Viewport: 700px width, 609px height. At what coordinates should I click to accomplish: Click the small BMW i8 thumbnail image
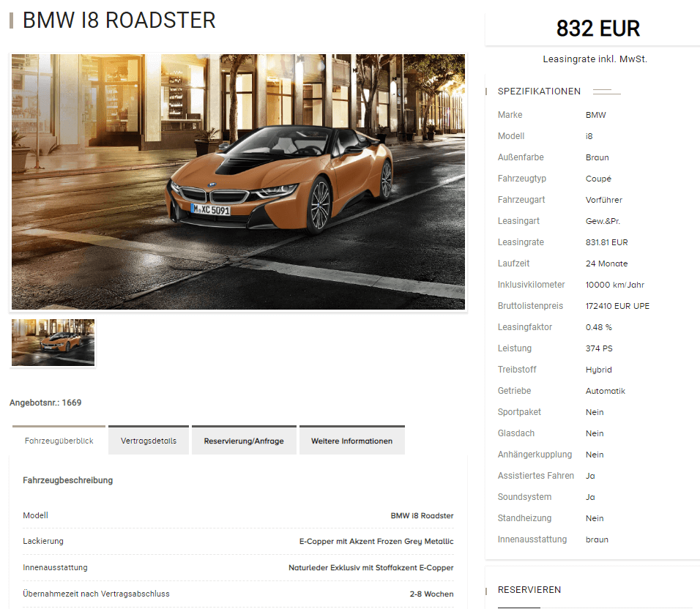pos(53,343)
